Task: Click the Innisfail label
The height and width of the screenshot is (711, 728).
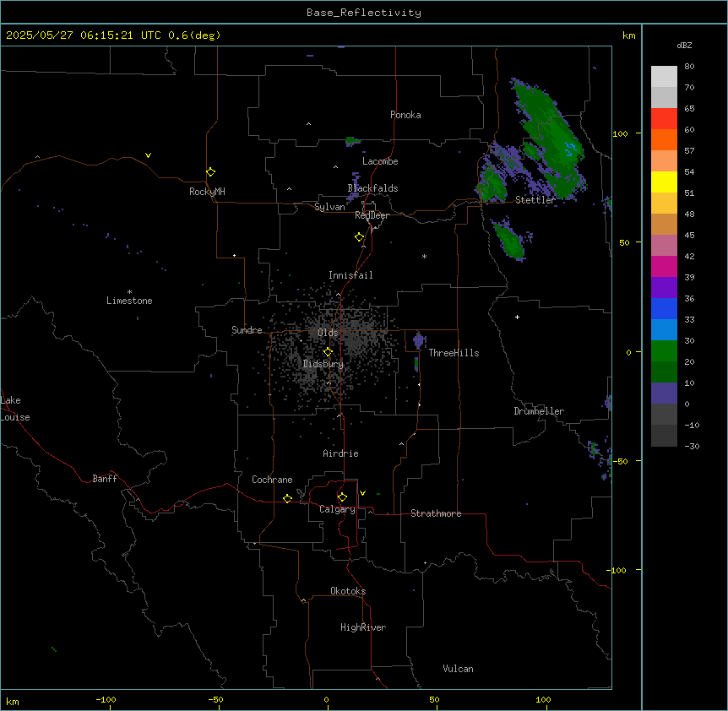Action: pos(350,275)
